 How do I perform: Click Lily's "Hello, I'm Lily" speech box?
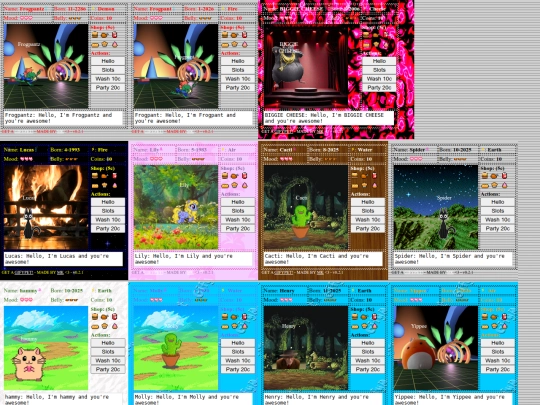193,259
